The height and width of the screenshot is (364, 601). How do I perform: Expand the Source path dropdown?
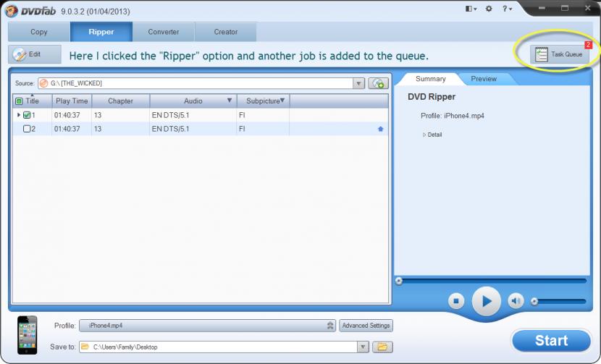pos(358,83)
